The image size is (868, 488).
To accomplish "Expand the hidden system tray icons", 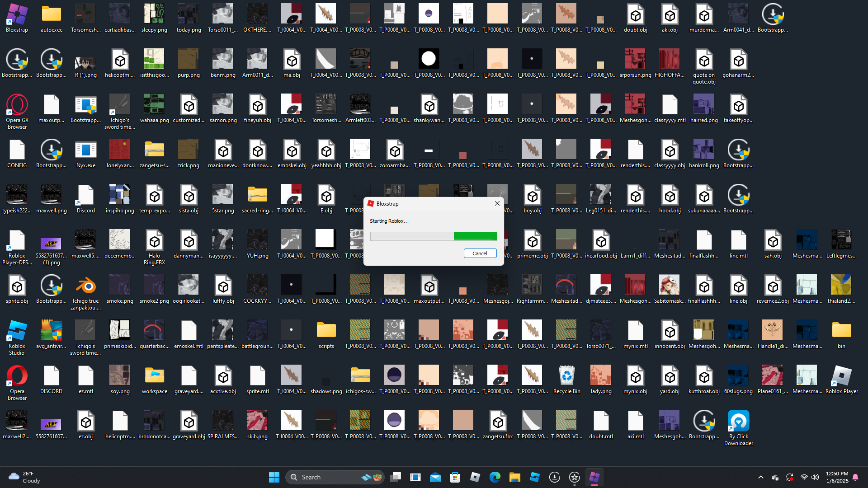I will (761, 477).
